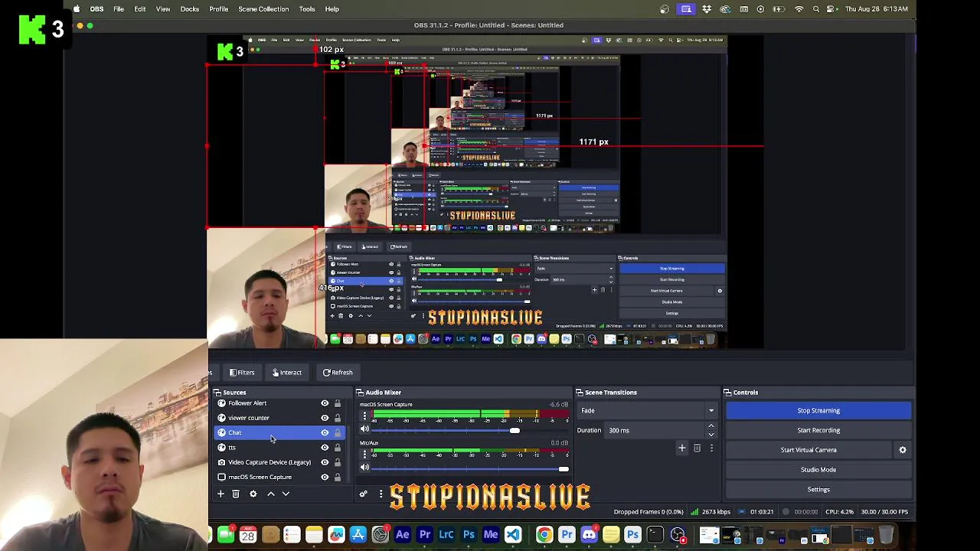Increase transition duration with up arrow
Viewport: 980px width, 551px height.
(711, 426)
